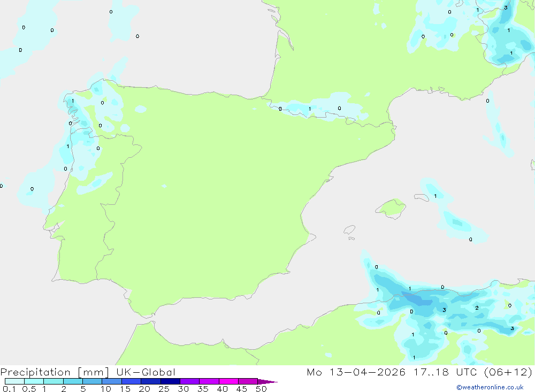Select the "10" legend scale label
This screenshot has height=392, width=535.
coord(106,389)
